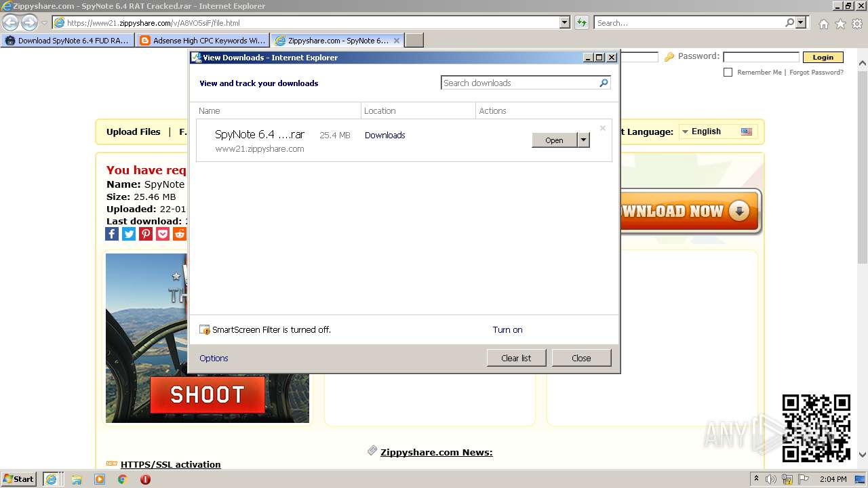This screenshot has width=868, height=488.
Task: Click the network tray icon
Action: coord(787,479)
